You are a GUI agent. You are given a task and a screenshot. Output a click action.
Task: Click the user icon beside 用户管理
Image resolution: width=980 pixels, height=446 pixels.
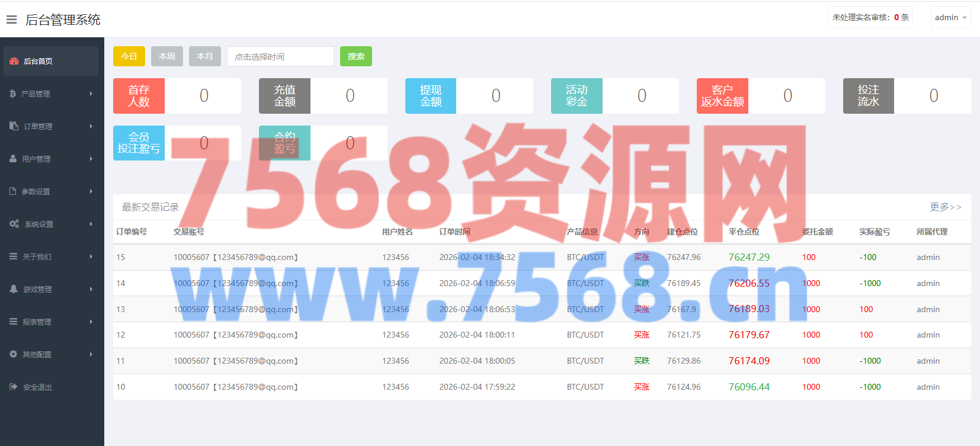pyautogui.click(x=13, y=159)
